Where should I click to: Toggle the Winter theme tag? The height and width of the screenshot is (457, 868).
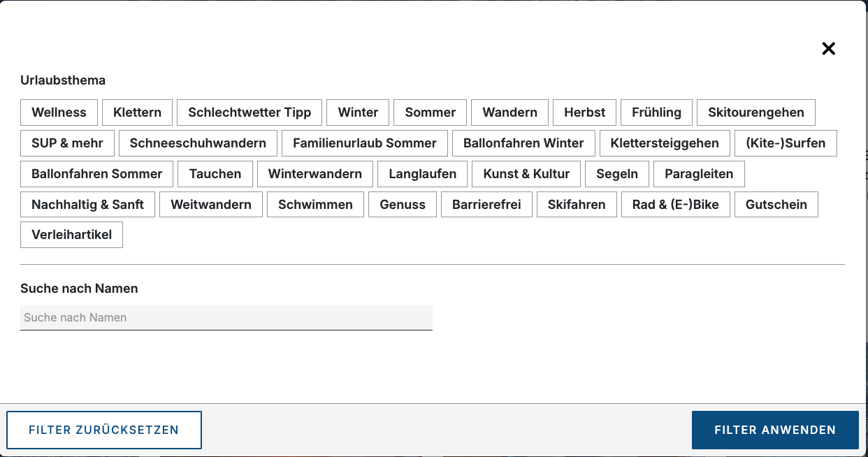(x=358, y=113)
